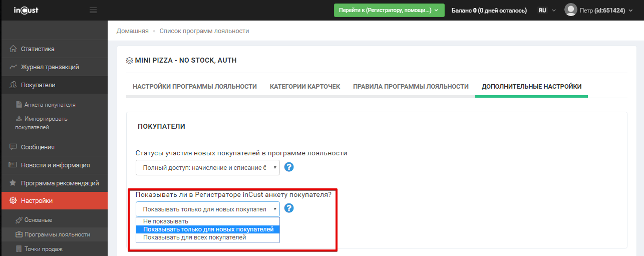Open the Полный доступ status dropdown

click(208, 167)
